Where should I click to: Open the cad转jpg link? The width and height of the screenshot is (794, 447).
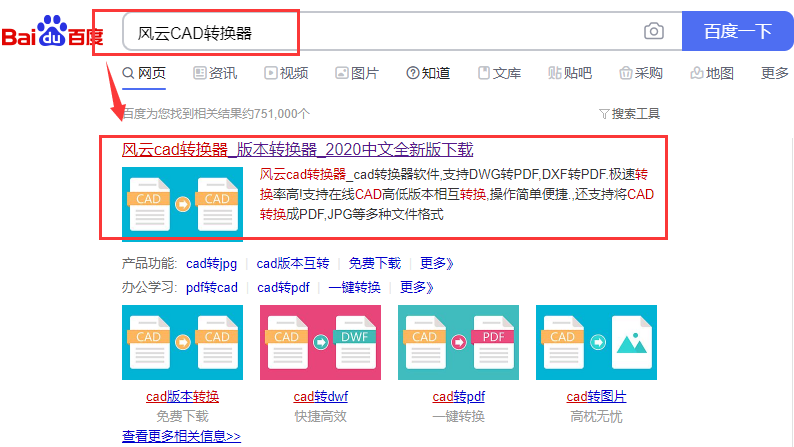(x=212, y=263)
